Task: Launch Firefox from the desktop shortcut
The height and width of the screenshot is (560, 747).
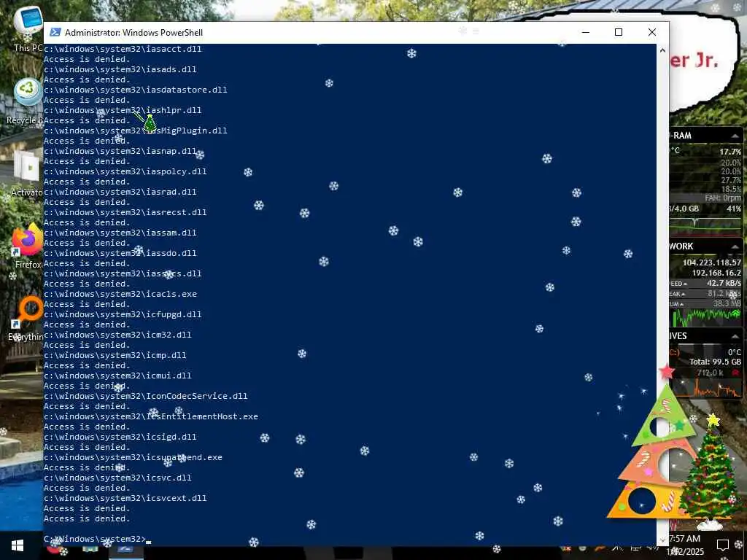Action: coord(28,246)
